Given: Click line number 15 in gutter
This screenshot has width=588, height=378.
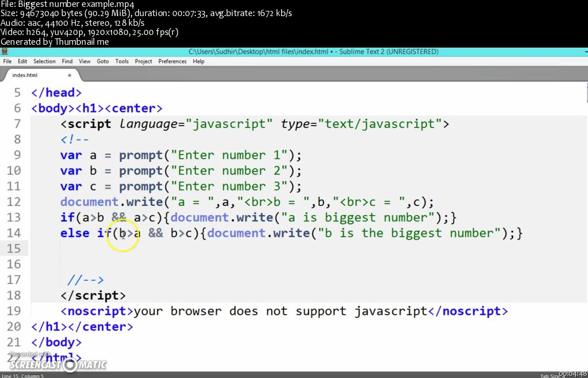Looking at the screenshot, I should [14, 249].
